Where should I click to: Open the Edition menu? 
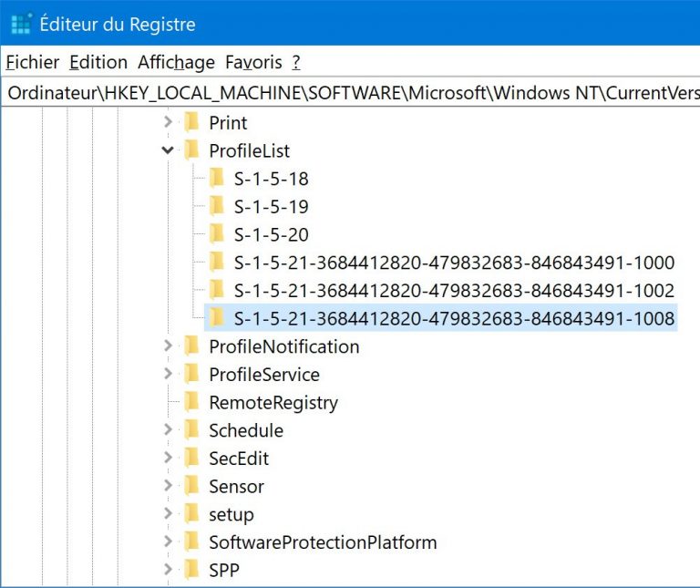(x=98, y=62)
